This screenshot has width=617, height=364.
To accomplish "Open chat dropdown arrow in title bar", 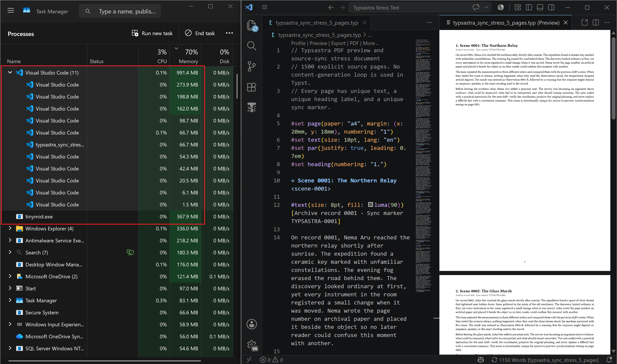I will tap(486, 7).
